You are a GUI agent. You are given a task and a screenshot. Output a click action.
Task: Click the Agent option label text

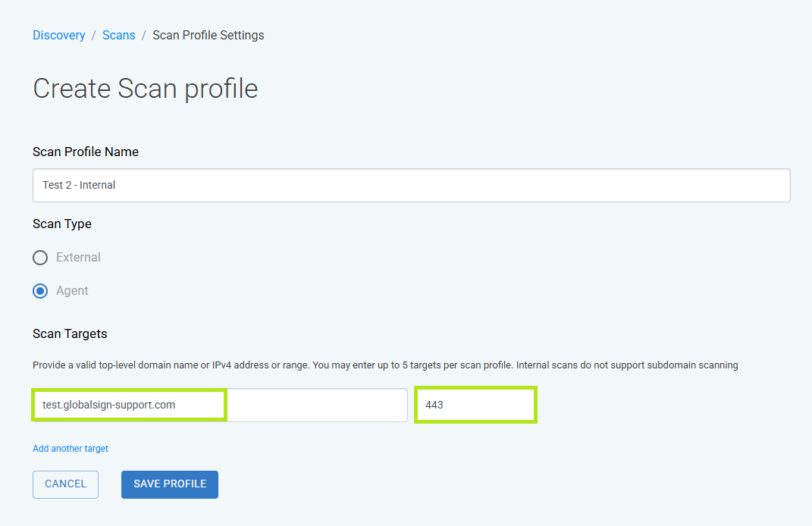click(x=72, y=291)
